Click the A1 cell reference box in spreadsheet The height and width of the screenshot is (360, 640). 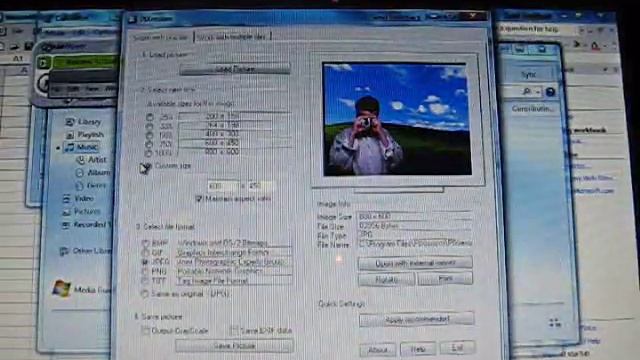click(x=17, y=59)
